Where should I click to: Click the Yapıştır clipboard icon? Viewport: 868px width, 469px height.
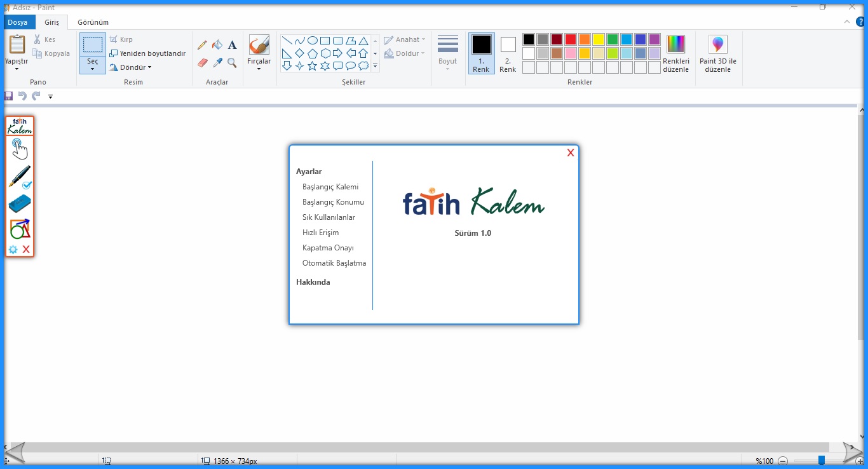coord(17,44)
